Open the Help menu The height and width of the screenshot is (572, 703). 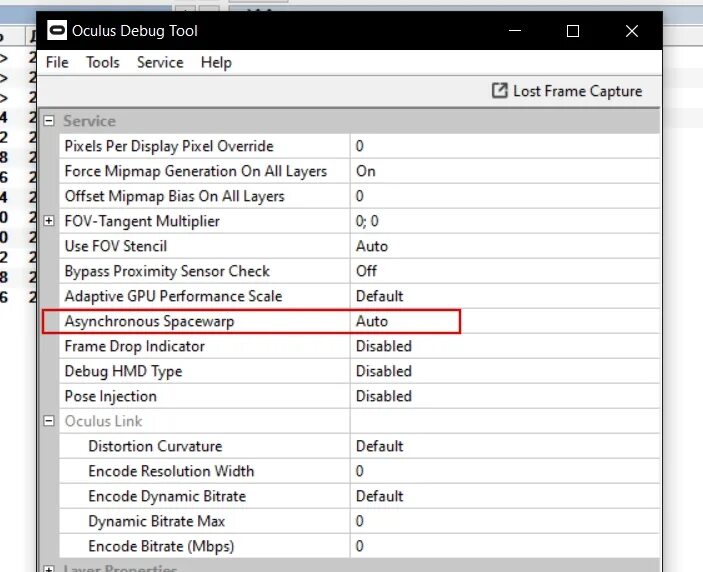pyautogui.click(x=216, y=62)
